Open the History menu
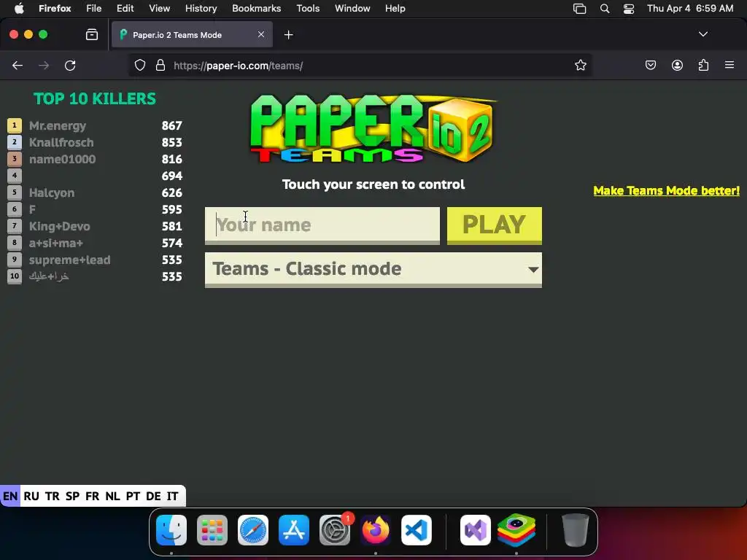 tap(201, 8)
